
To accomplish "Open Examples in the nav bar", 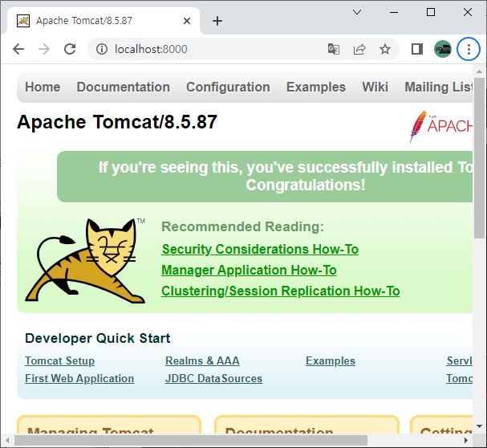I will 316,87.
